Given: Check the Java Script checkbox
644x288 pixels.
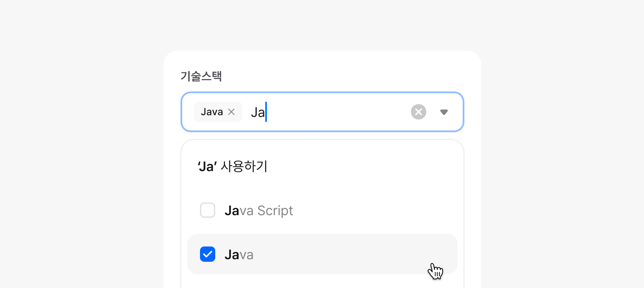Looking at the screenshot, I should coord(208,210).
